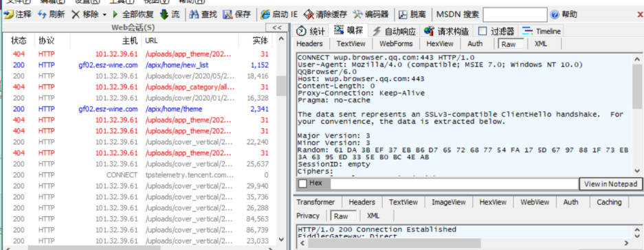Screen dimensions: 644x250
Task: Open the 移除 dropdown arrow
Action: (x=104, y=15)
